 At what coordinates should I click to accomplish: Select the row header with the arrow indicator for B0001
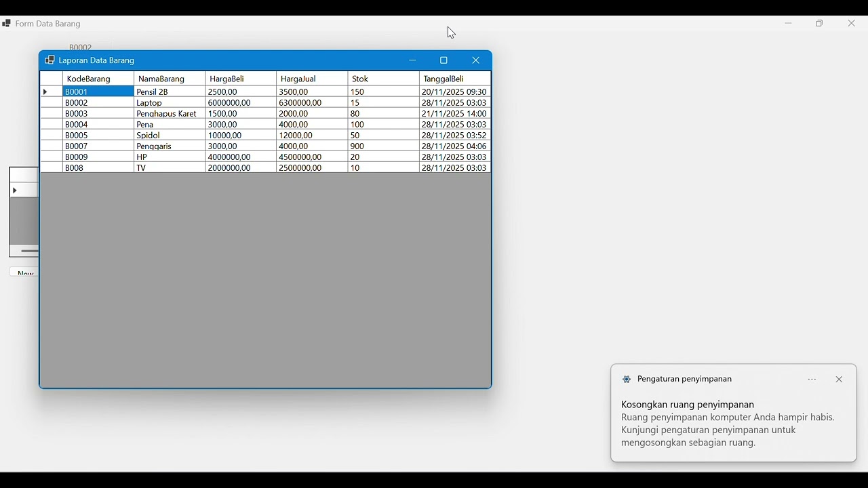[52, 91]
